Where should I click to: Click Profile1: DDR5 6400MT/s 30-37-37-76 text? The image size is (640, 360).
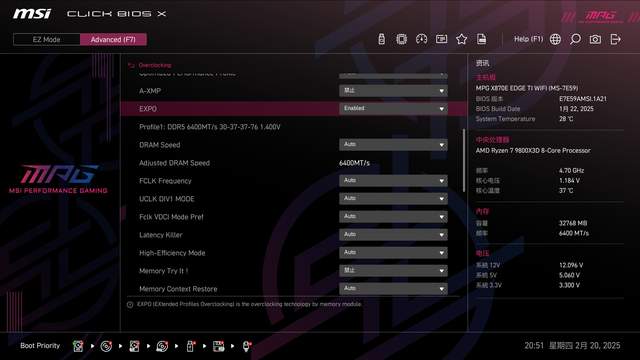point(210,127)
